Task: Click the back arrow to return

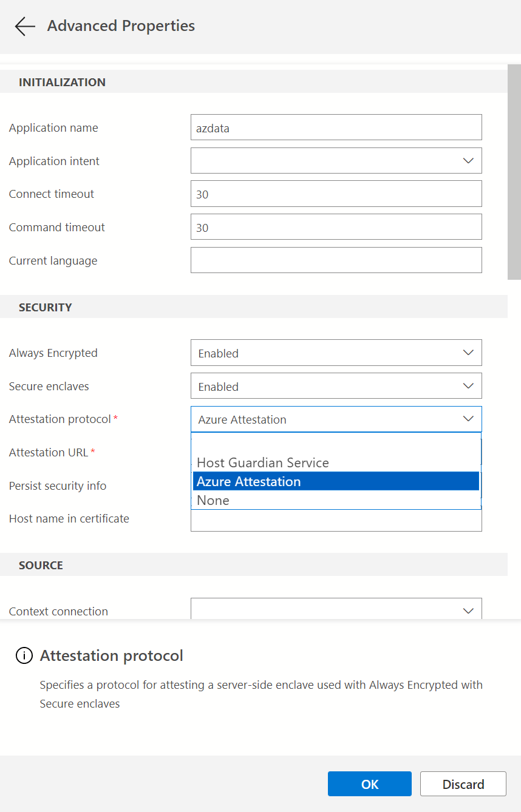Action: coord(24,26)
